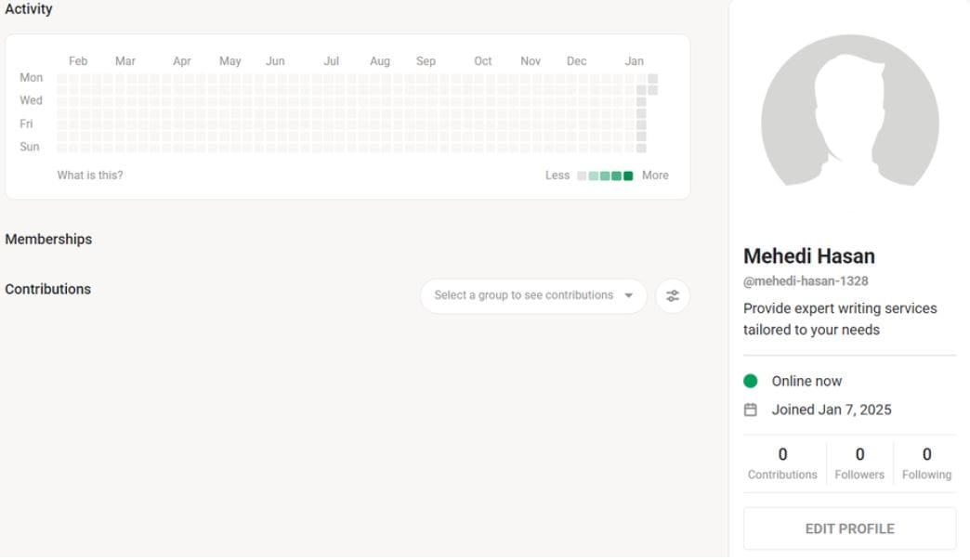Click the Feb month label in activity chart
This screenshot has height=560, width=970.
(x=78, y=61)
